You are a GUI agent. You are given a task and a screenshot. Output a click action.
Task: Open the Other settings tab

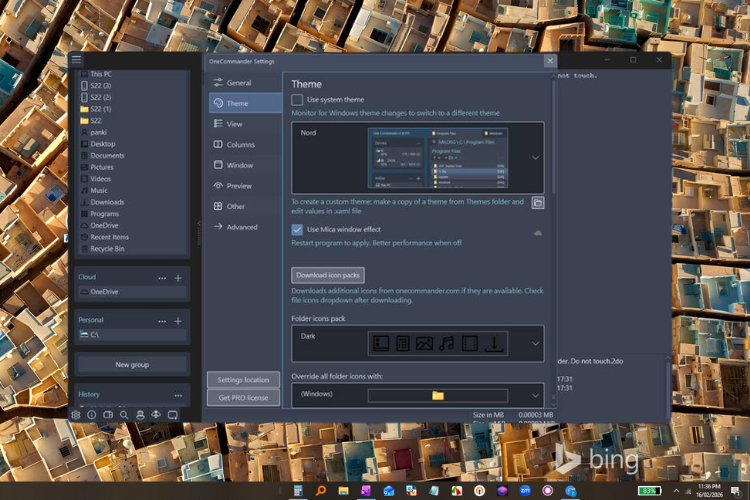tap(245, 206)
